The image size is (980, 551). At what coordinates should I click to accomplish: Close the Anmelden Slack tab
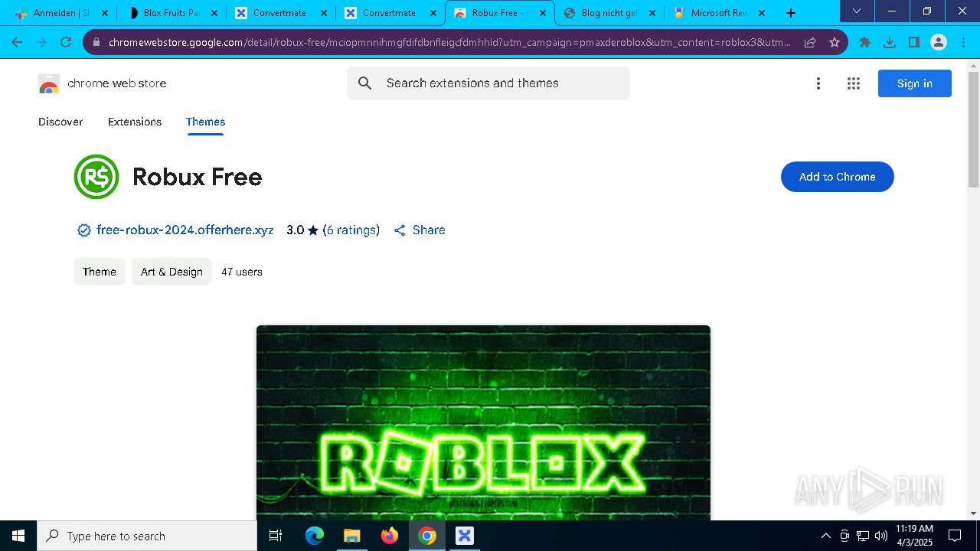[105, 13]
